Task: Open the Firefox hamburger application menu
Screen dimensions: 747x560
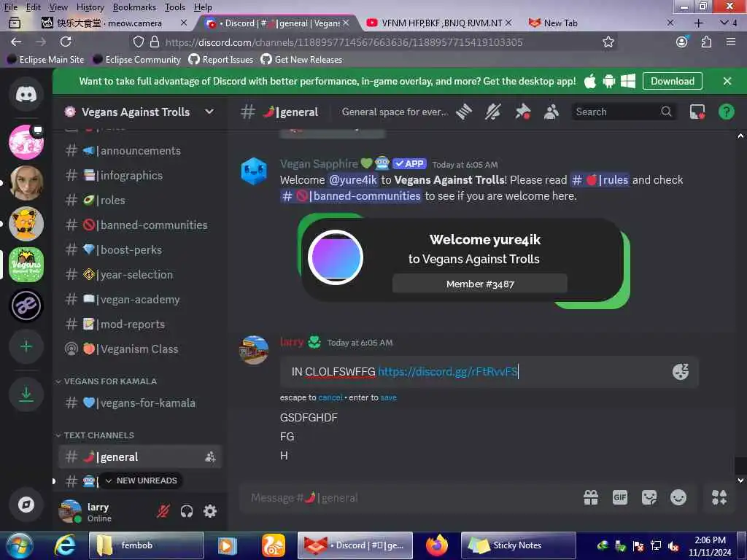Action: point(731,42)
